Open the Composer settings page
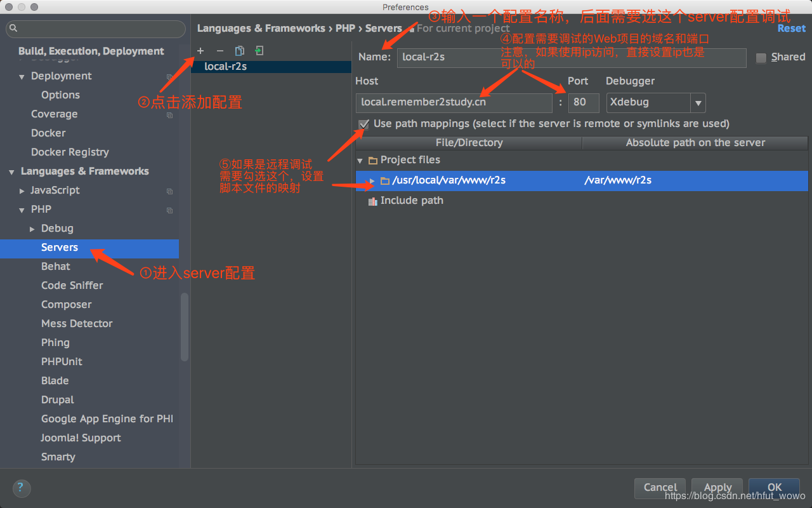The width and height of the screenshot is (812, 508). 66,304
